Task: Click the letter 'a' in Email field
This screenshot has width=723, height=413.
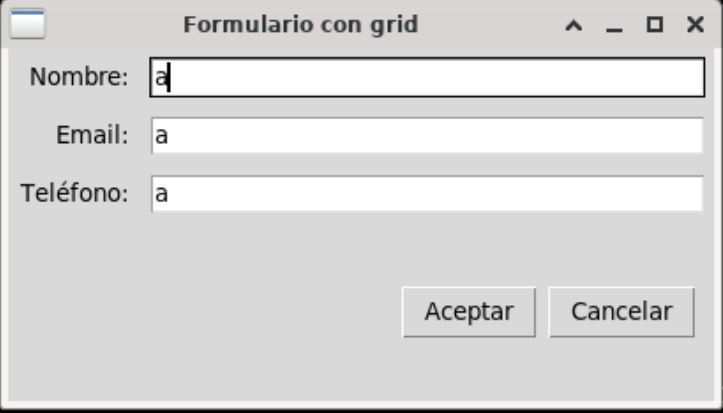Action: pos(160,136)
